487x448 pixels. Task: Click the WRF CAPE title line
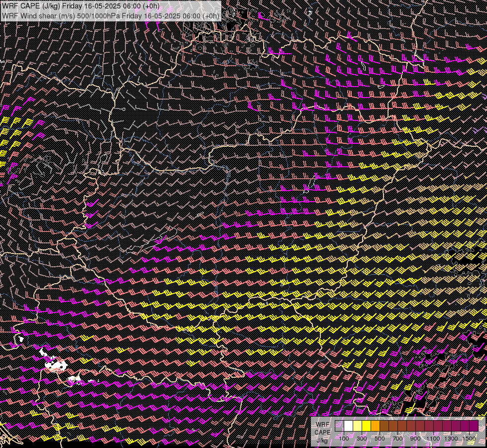tap(81, 6)
